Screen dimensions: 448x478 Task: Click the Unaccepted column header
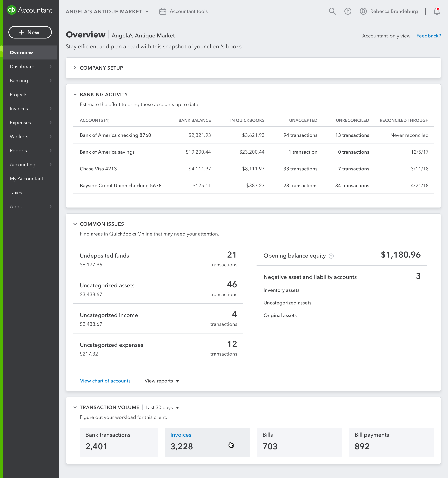303,120
